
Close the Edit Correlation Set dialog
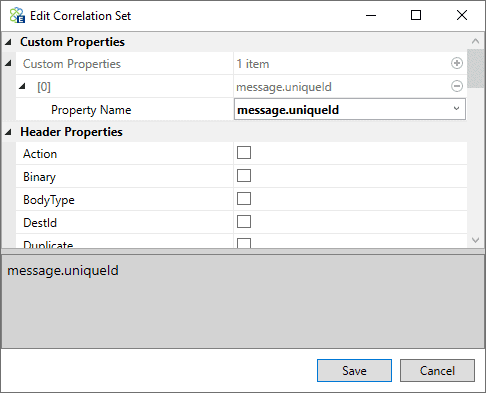462,15
